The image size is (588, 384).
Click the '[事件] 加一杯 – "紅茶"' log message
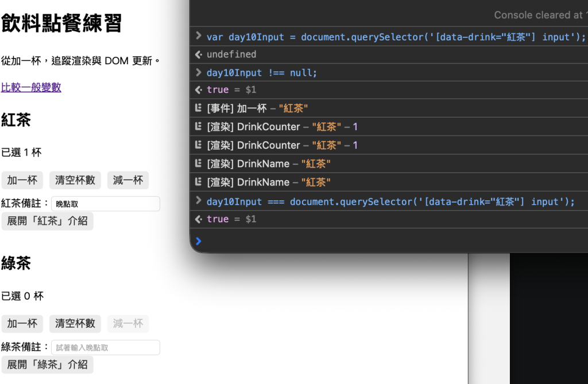pyautogui.click(x=257, y=108)
